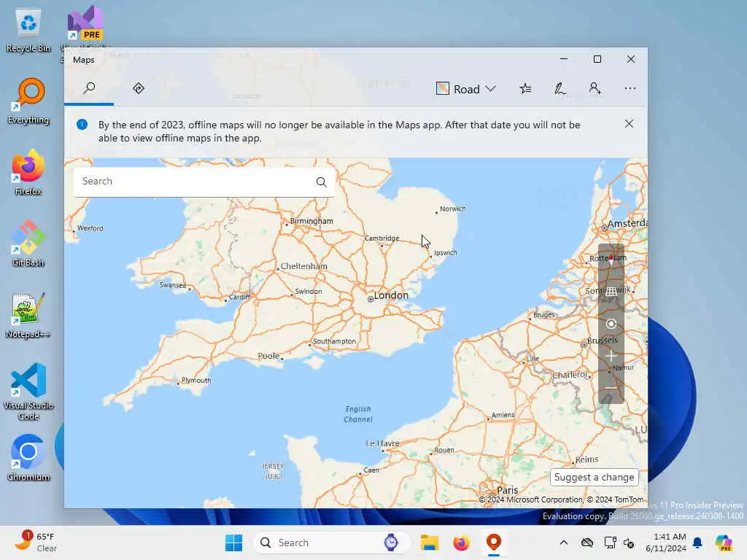Click the Cheltenham label on map

pyautogui.click(x=303, y=266)
